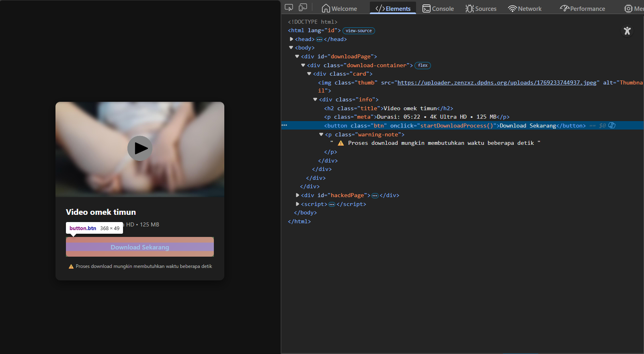Toggle the flex overlay badge

point(422,66)
